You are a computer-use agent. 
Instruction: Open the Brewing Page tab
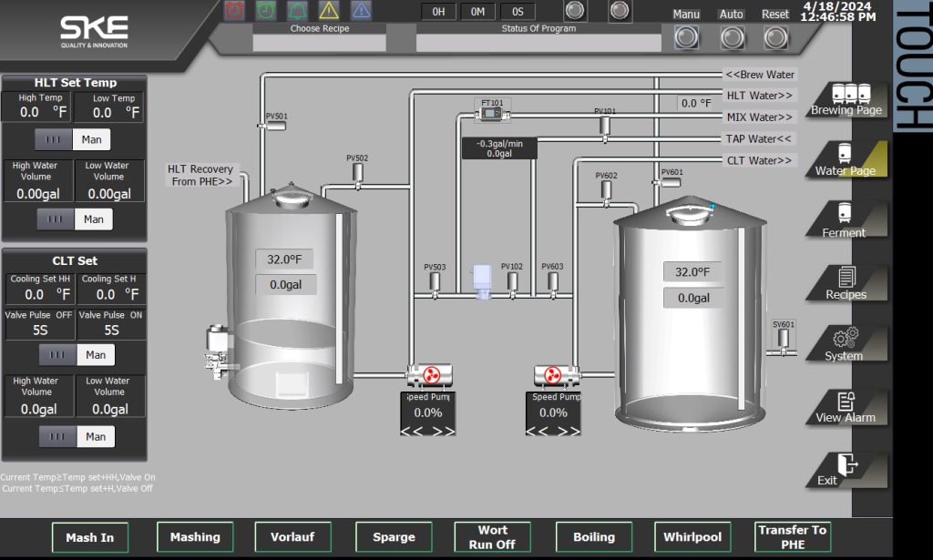point(846,100)
